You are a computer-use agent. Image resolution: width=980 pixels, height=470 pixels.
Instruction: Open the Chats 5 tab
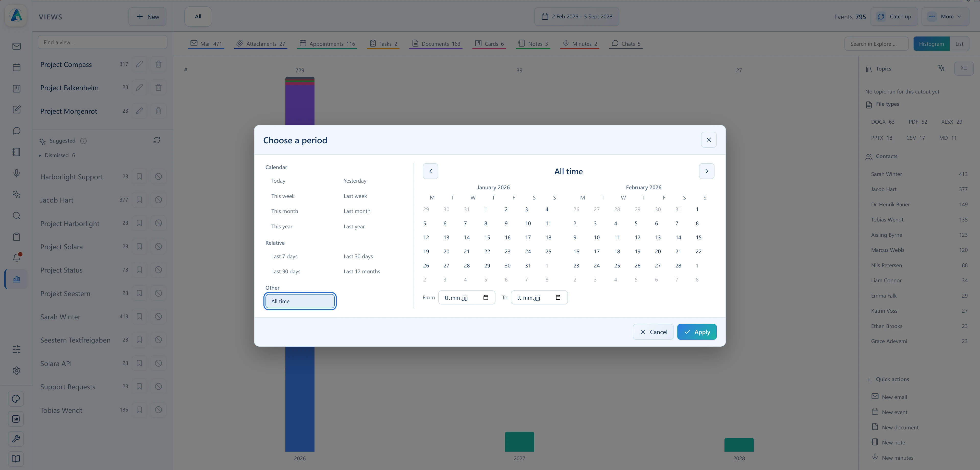[626, 44]
